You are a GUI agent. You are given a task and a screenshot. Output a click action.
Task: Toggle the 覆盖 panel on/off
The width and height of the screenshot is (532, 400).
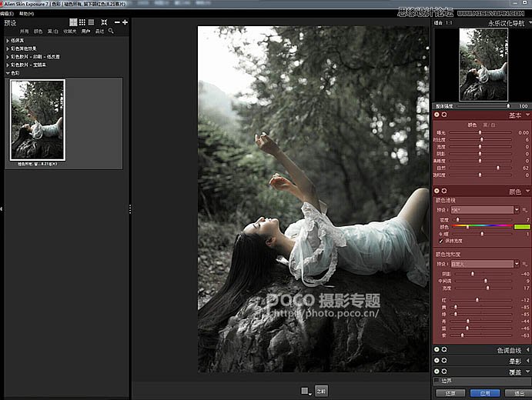[437, 372]
